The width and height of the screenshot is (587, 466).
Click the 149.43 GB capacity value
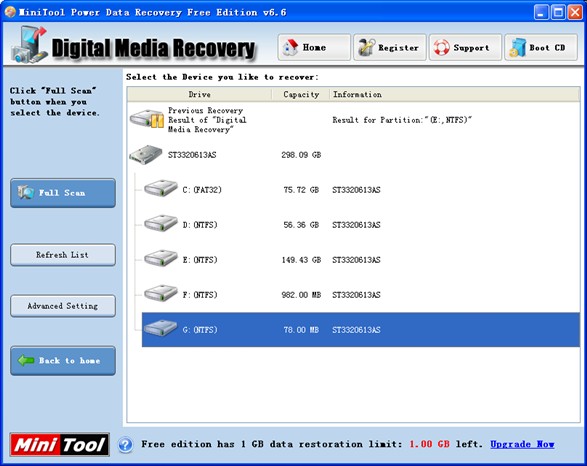click(301, 260)
